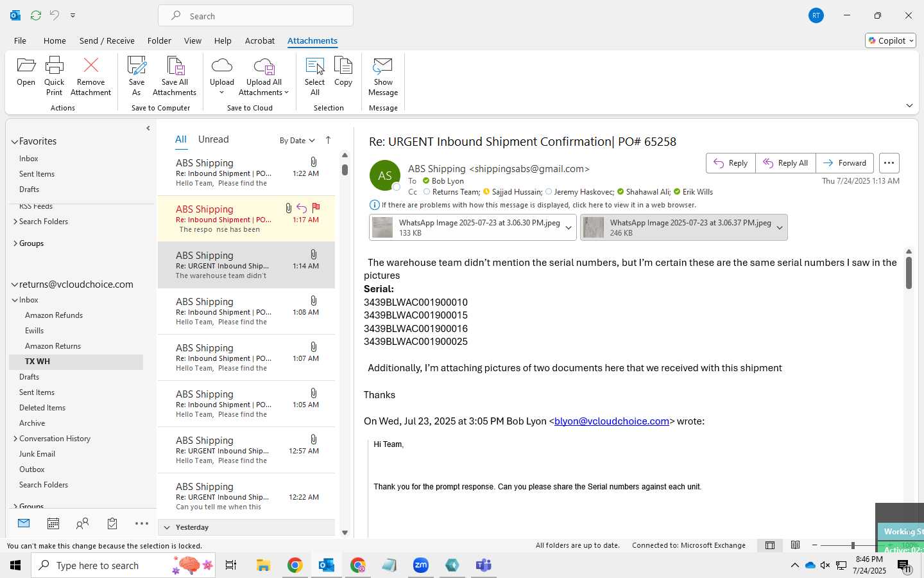This screenshot has width=924, height=578.
Task: Click the Send/Receive sync icon in title bar
Action: pos(36,15)
